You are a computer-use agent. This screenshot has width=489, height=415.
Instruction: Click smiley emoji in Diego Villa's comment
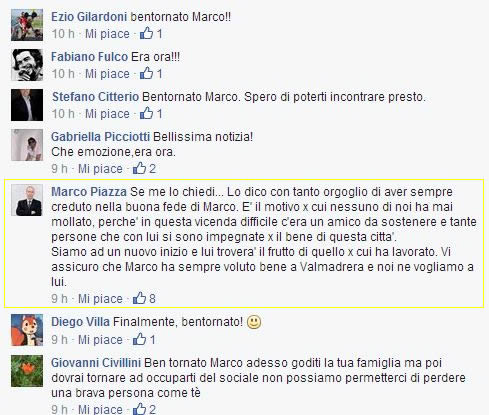[254, 322]
